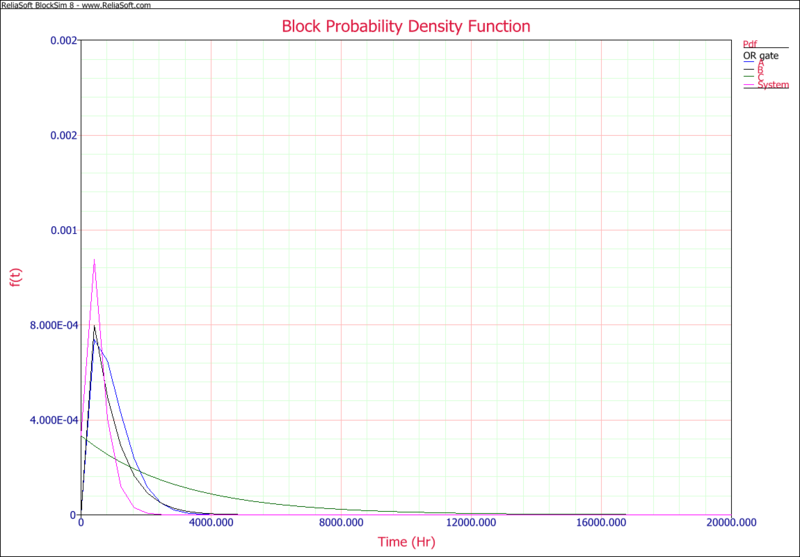Select the OR gate legend label
Screen dimensions: 800x557
(761, 56)
